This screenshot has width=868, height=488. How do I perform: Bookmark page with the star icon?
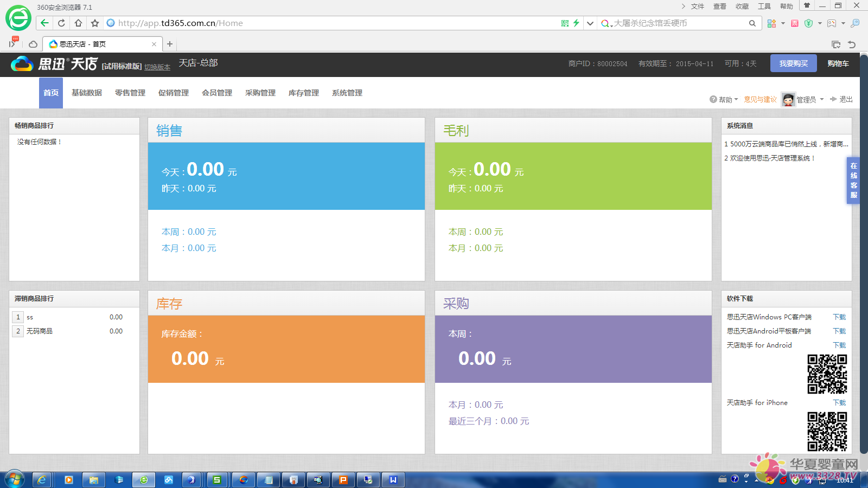95,23
